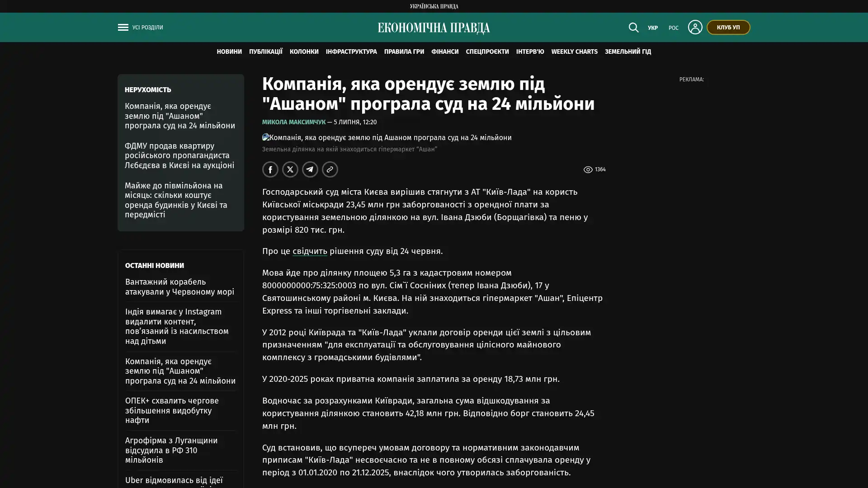The height and width of the screenshot is (488, 868).
Task: Open author Микола Максимчук page
Action: coord(294,122)
